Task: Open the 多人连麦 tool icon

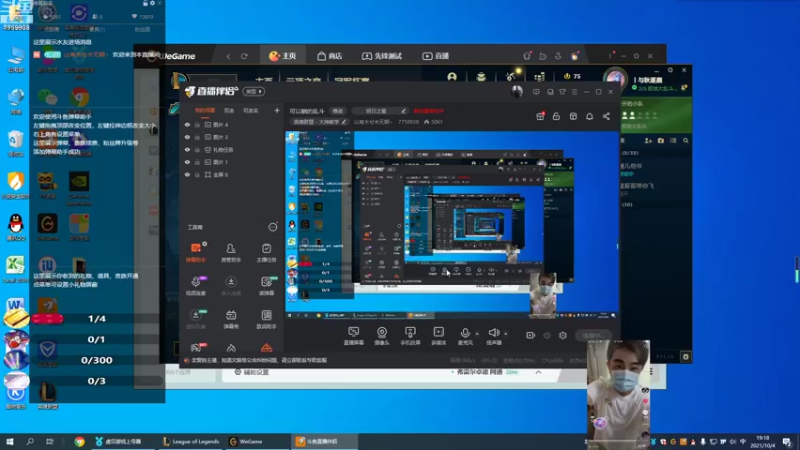Action: 231,286
